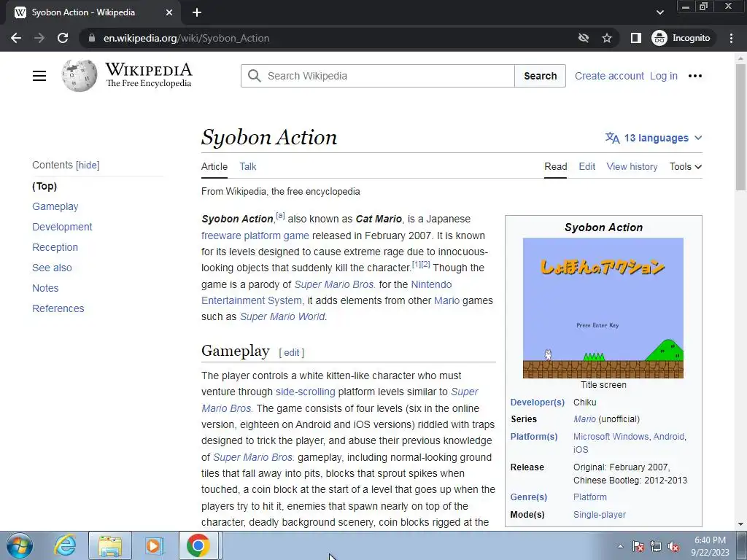Click Create account link
This screenshot has height=560, width=747.
pos(609,76)
